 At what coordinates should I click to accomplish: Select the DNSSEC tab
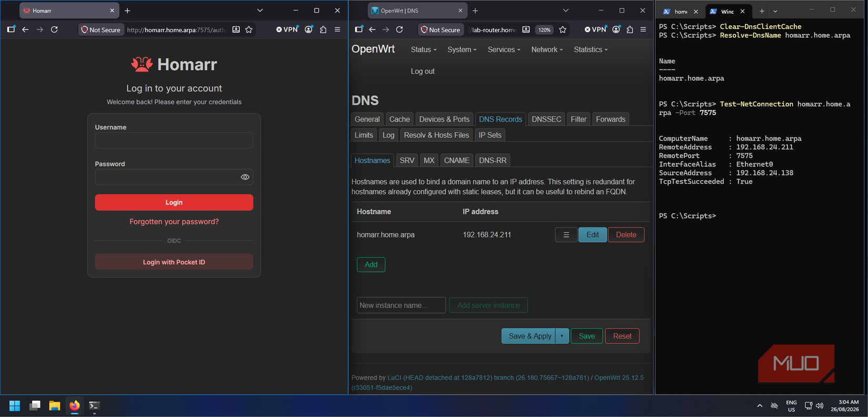pyautogui.click(x=546, y=119)
